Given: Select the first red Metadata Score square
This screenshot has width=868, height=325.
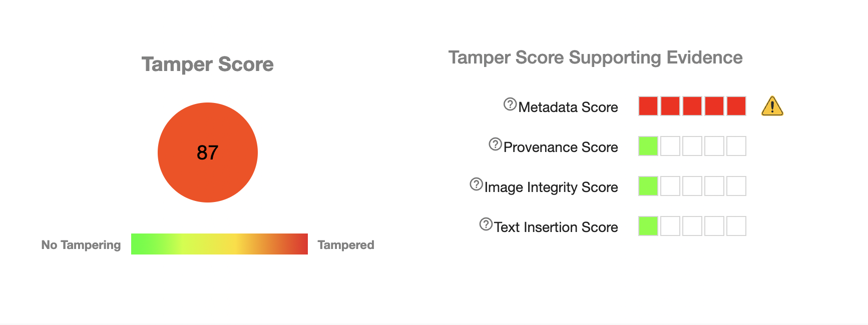Looking at the screenshot, I should (648, 106).
